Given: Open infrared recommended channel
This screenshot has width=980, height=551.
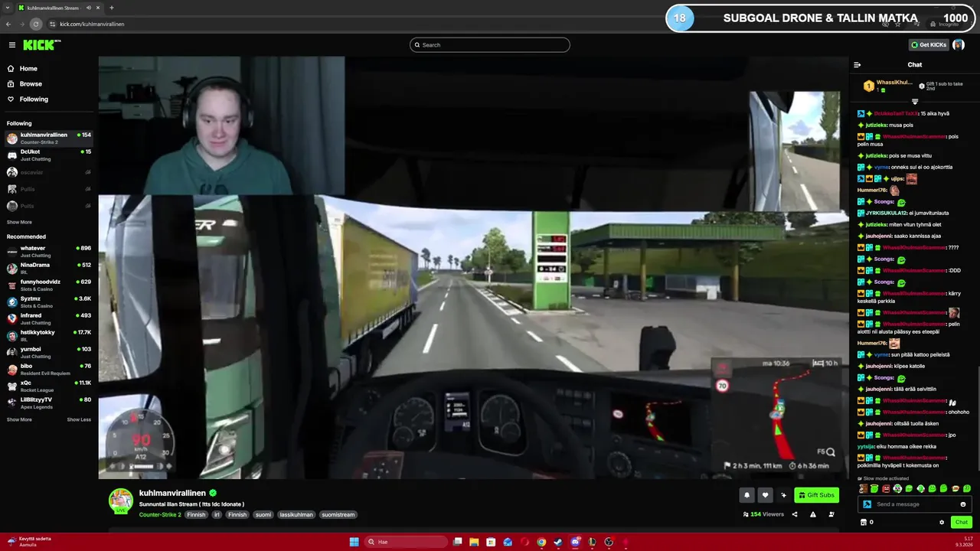Looking at the screenshot, I should 49,318.
